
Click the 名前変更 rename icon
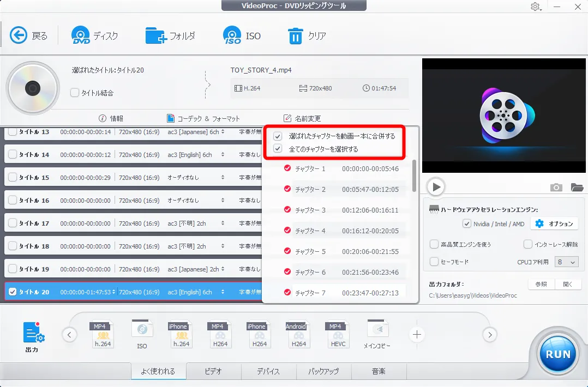coord(287,118)
